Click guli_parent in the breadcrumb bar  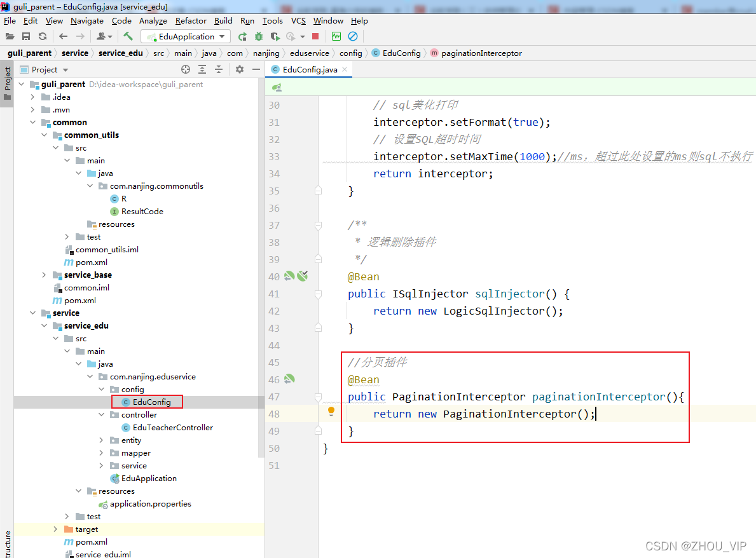click(29, 53)
